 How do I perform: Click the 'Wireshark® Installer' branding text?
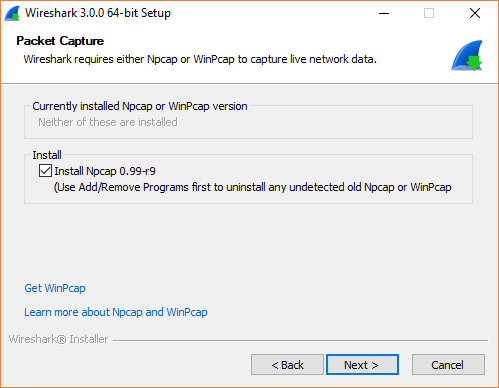coord(58,339)
